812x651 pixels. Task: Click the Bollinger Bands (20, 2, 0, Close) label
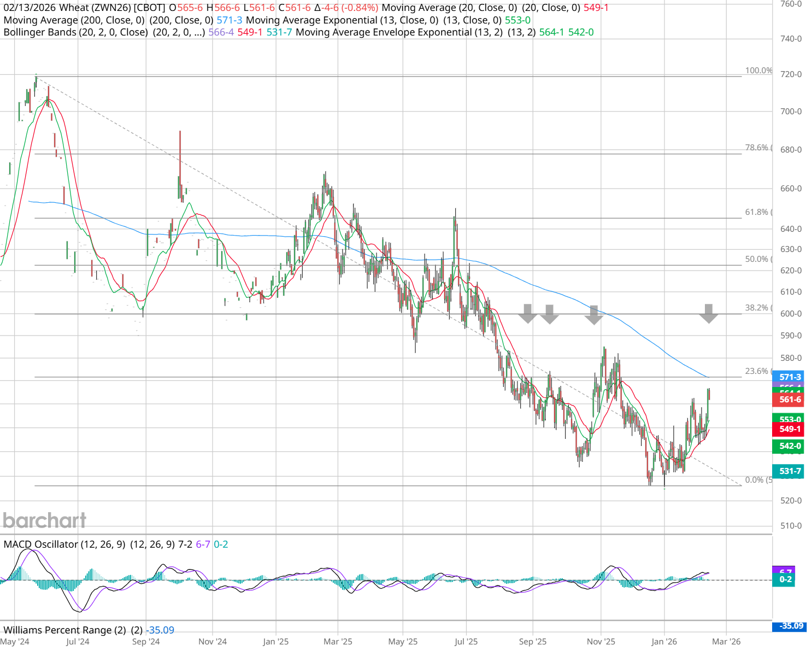click(x=75, y=32)
